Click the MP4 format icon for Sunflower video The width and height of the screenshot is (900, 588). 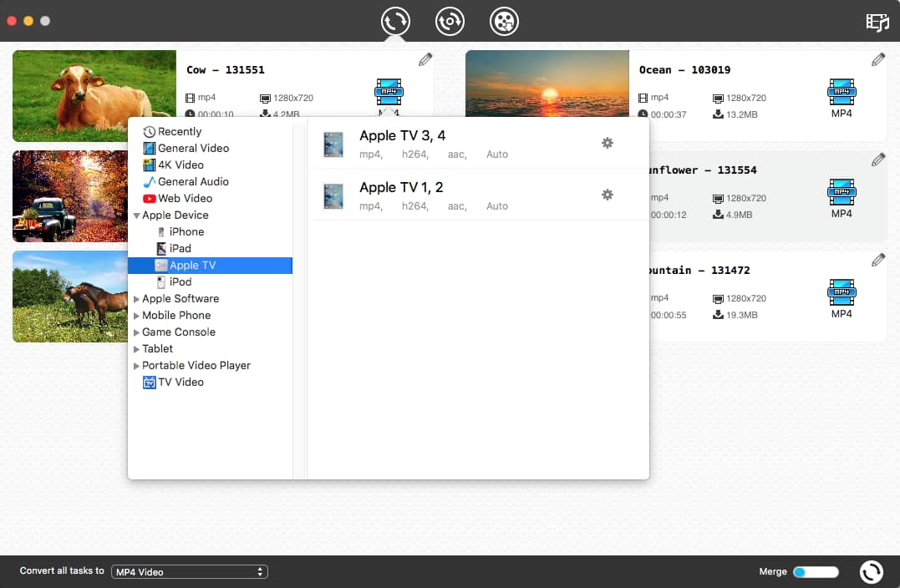coord(842,193)
